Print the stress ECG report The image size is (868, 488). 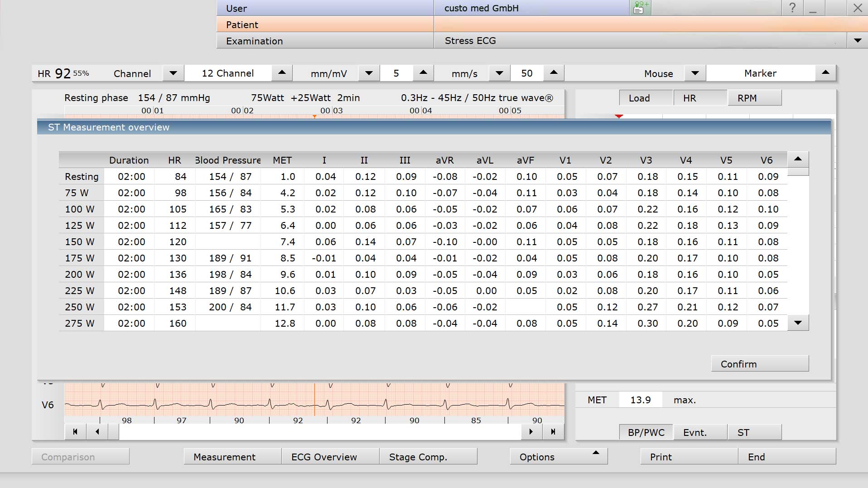coord(689,457)
